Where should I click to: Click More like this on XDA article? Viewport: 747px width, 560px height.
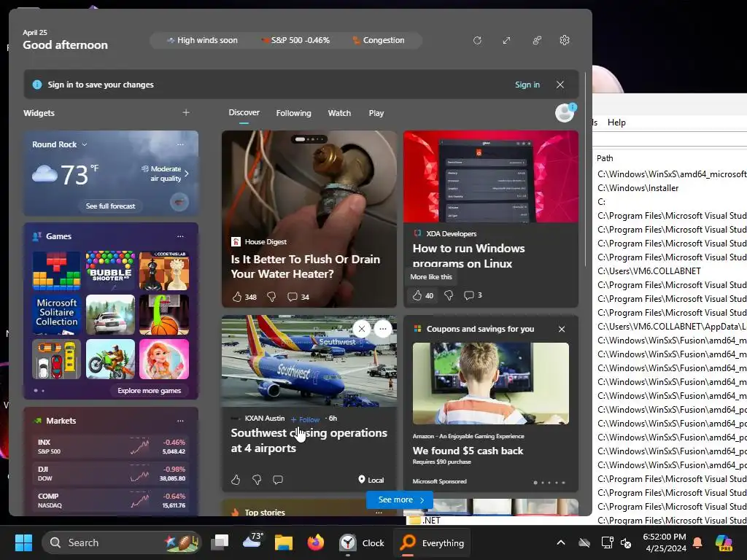pos(430,276)
